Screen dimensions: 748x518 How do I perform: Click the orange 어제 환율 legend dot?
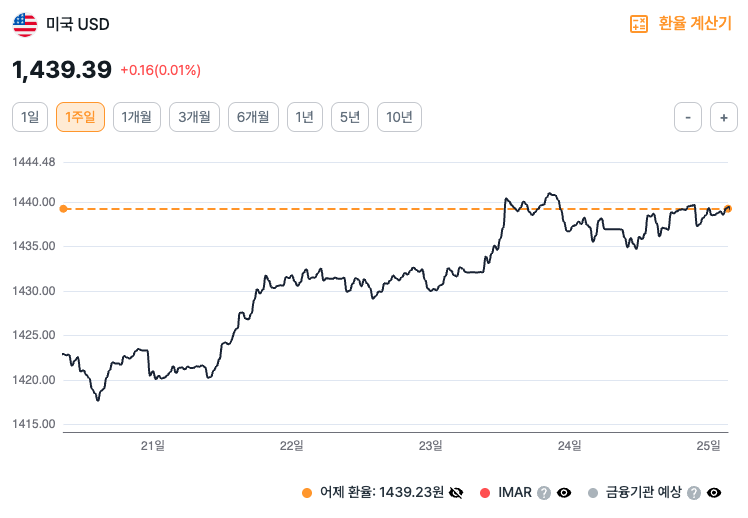pyautogui.click(x=307, y=492)
